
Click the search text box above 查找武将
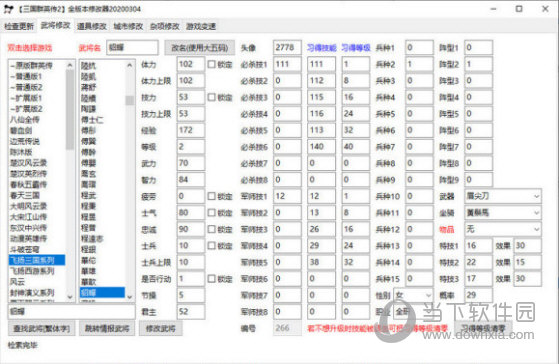click(72, 312)
